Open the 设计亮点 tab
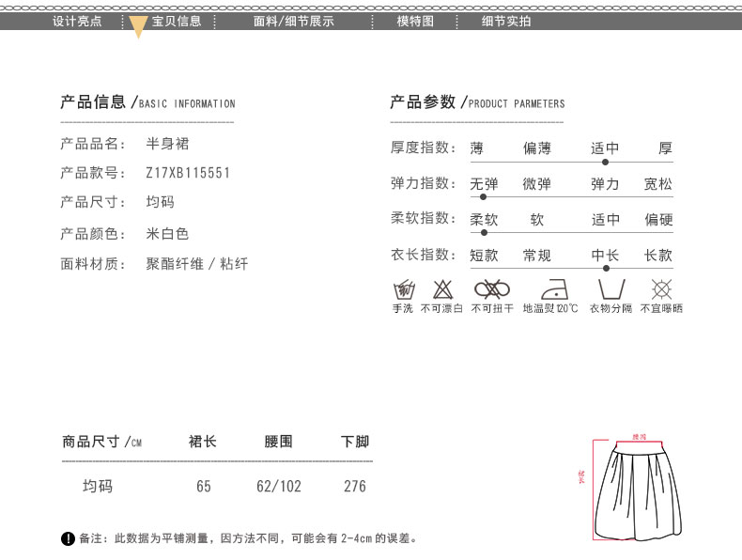The height and width of the screenshot is (560, 742). tap(77, 22)
